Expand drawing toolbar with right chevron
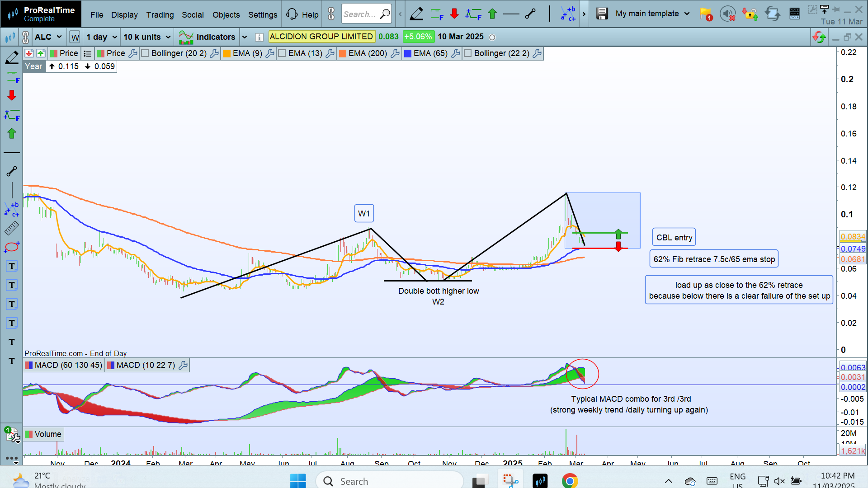 [584, 14]
